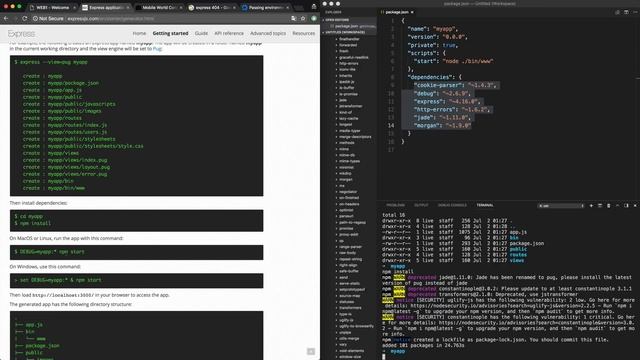640x360 pixels.
Task: Switch to the Debug Console panel tab
Action: click(x=452, y=205)
